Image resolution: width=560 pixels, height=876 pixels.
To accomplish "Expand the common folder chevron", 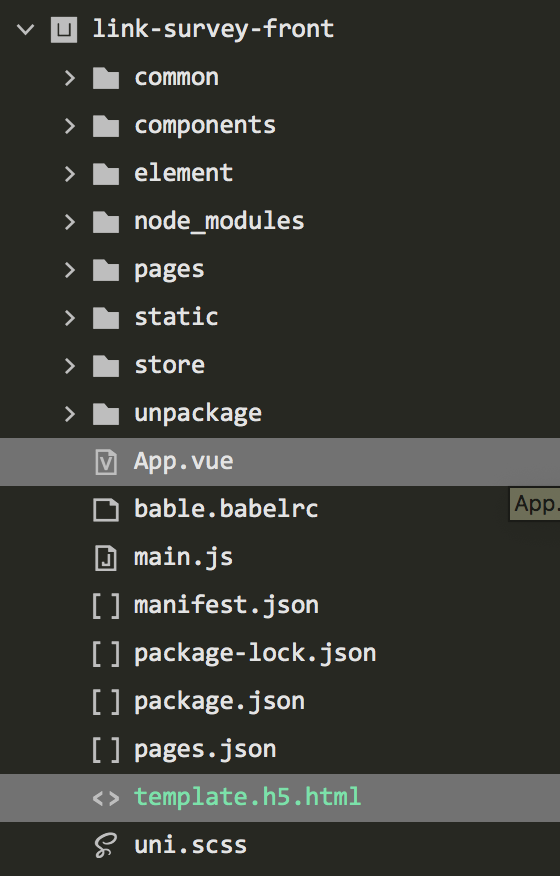I will [69, 78].
